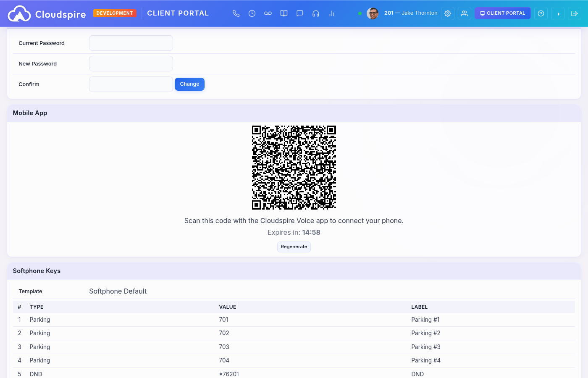Open the settings gear icon
This screenshot has height=378, width=588.
pyautogui.click(x=447, y=13)
